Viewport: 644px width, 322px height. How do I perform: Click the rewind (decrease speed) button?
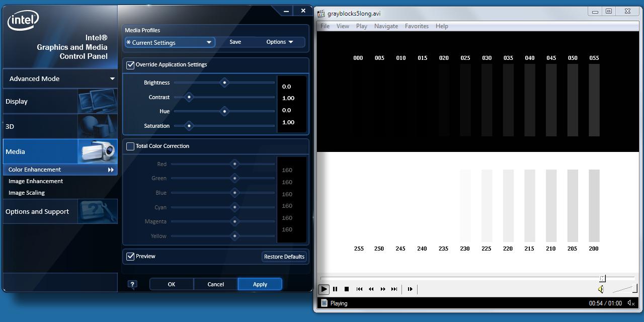pyautogui.click(x=371, y=289)
